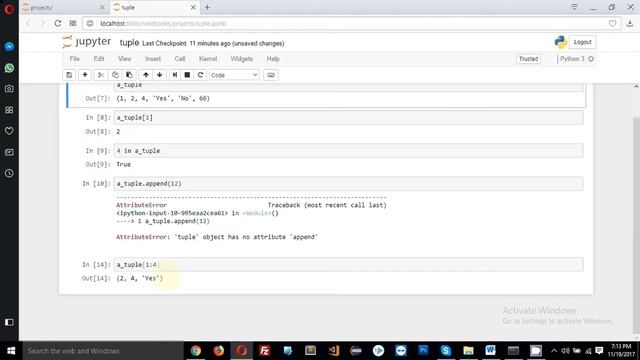Open WhatsApp in the Opera sidebar
The image size is (640, 360).
click(x=9, y=68)
